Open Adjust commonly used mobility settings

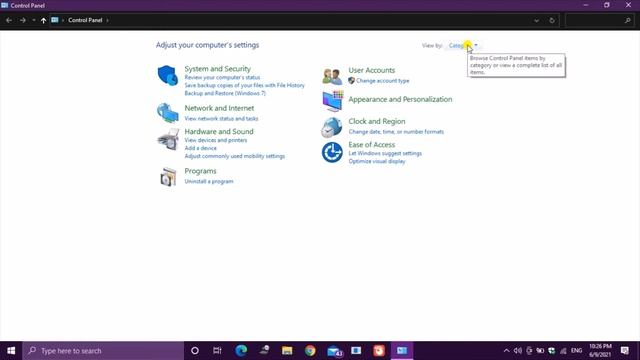point(235,156)
